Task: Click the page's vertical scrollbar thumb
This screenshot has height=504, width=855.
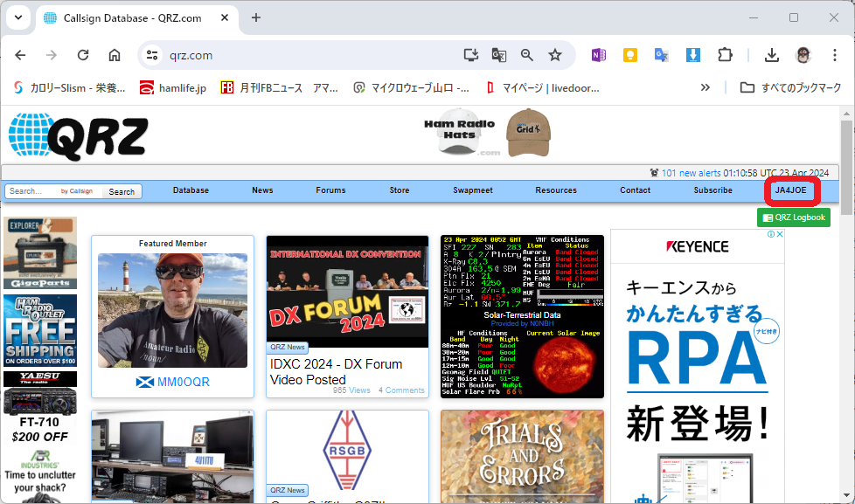Action: click(846, 168)
